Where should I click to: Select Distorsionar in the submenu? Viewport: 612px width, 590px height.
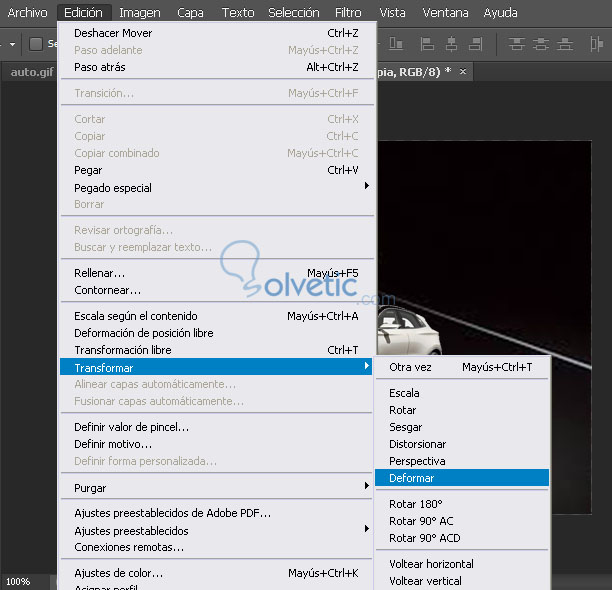(462, 444)
